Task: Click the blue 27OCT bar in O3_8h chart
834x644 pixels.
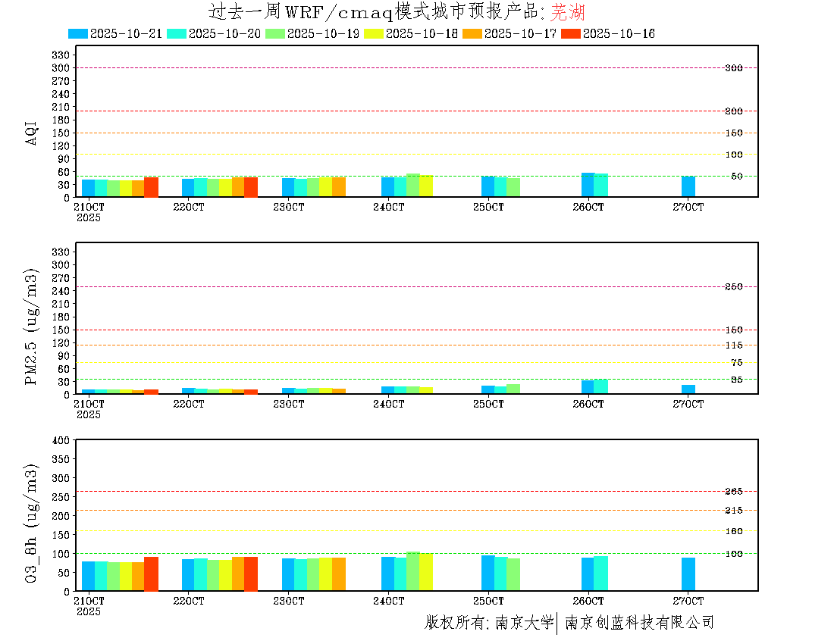Action: 688,574
